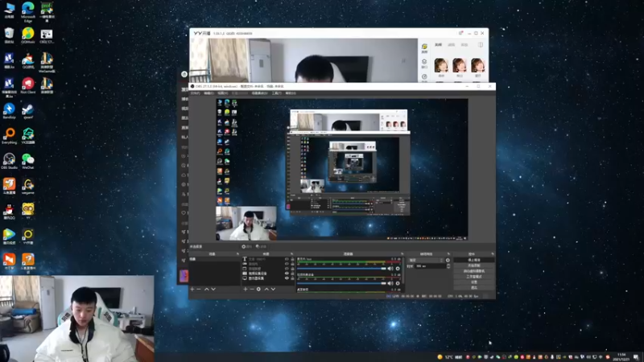The width and height of the screenshot is (644, 362).
Task: Remove the selected scene in OBS
Action: point(199,290)
